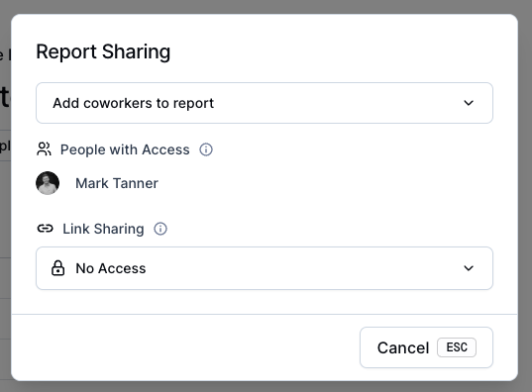Click the people group icon
The height and width of the screenshot is (392, 532).
45,149
